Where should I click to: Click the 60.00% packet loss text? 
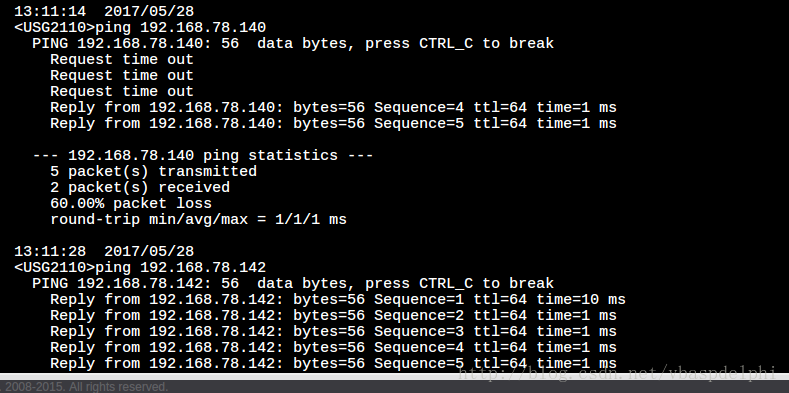(131, 203)
